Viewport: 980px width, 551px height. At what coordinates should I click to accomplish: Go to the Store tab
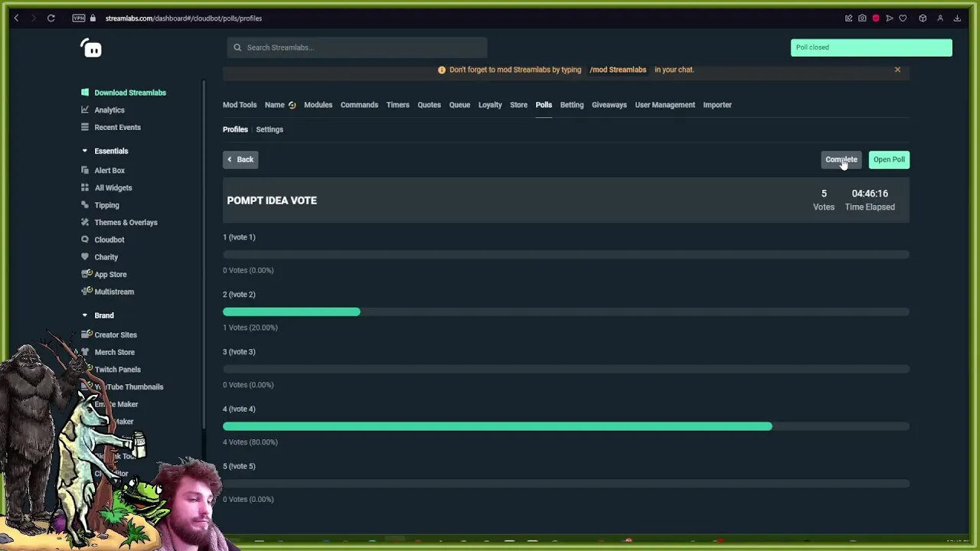518,105
